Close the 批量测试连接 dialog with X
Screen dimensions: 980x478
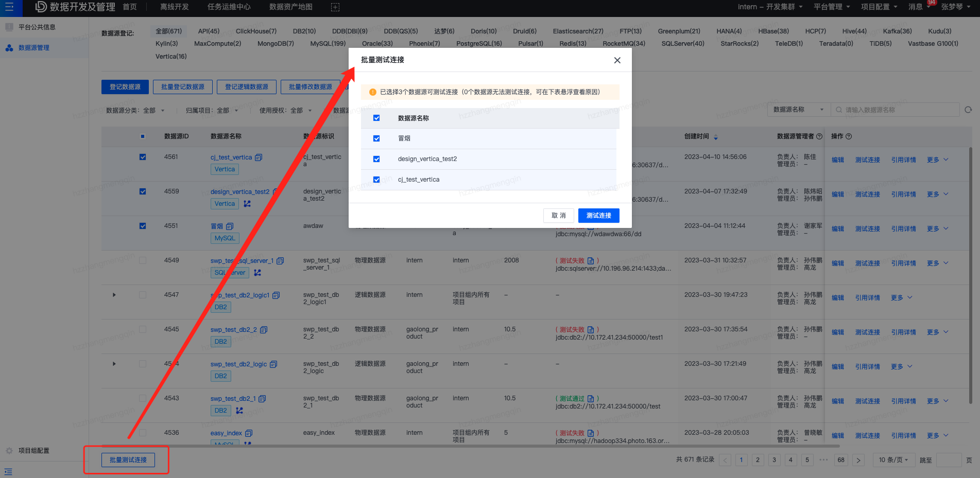[x=617, y=60]
